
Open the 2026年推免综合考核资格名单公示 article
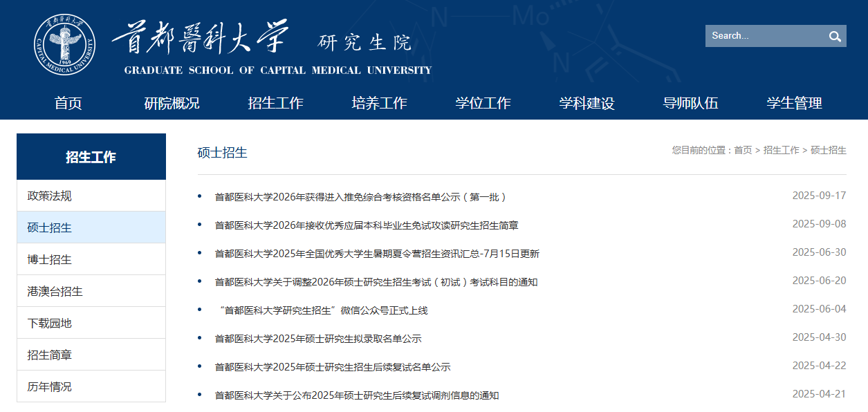coord(360,197)
